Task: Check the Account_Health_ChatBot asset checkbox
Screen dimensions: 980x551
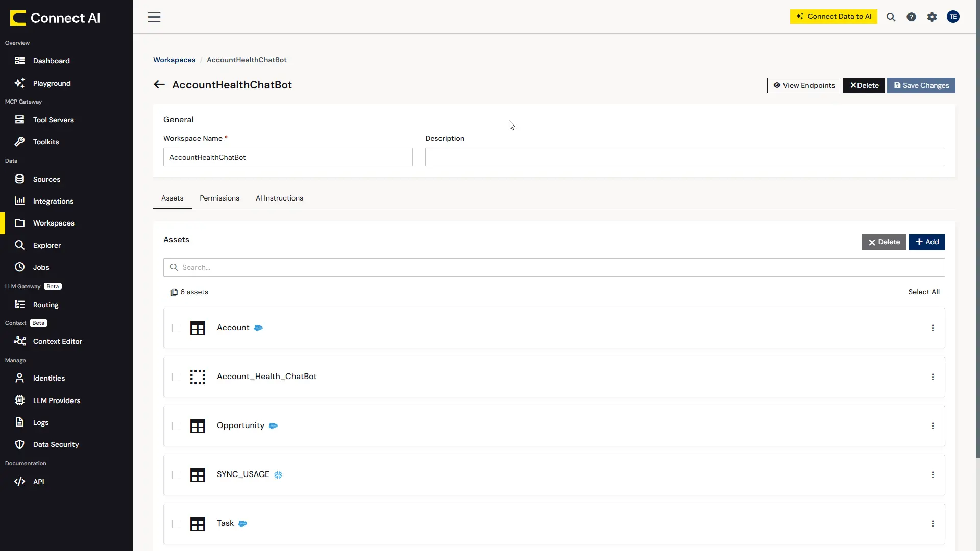Action: coord(176,377)
